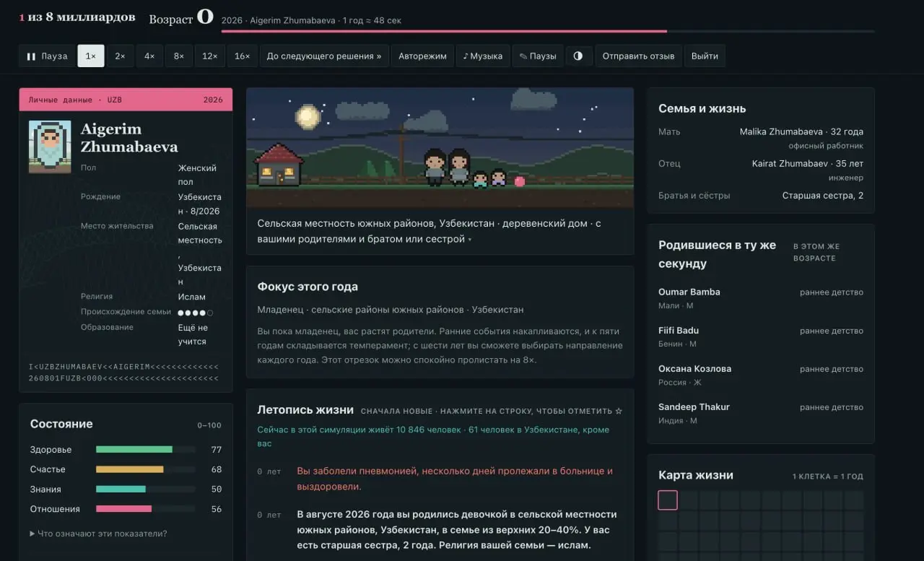The image size is (924, 561).
Task: Mark the August 2026 birth chronicle entry
Action: point(440,530)
